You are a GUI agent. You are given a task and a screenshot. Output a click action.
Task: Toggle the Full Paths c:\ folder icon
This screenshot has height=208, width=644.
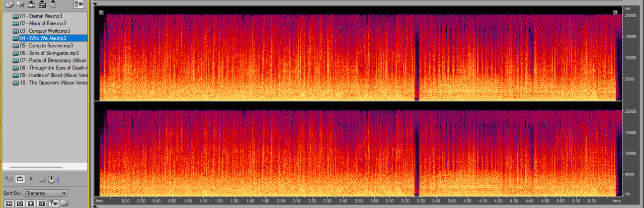click(x=64, y=203)
